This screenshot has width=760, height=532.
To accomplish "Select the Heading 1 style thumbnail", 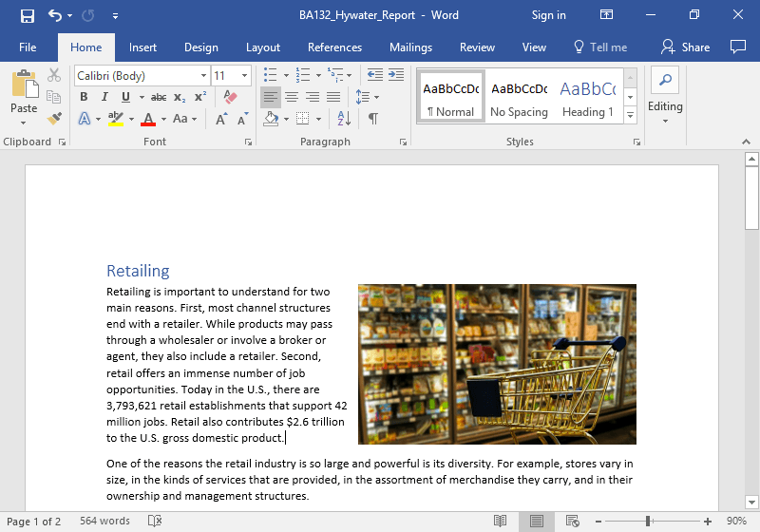I will click(x=587, y=98).
